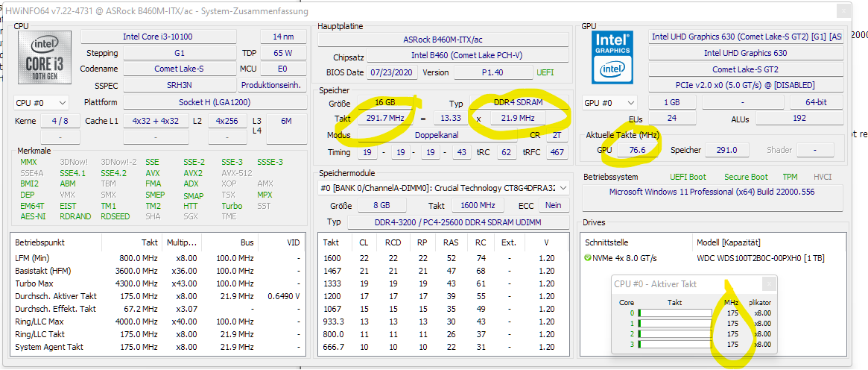
Task: Click the ASRock B460M-ITX/ac mainboard field
Action: coord(443,40)
